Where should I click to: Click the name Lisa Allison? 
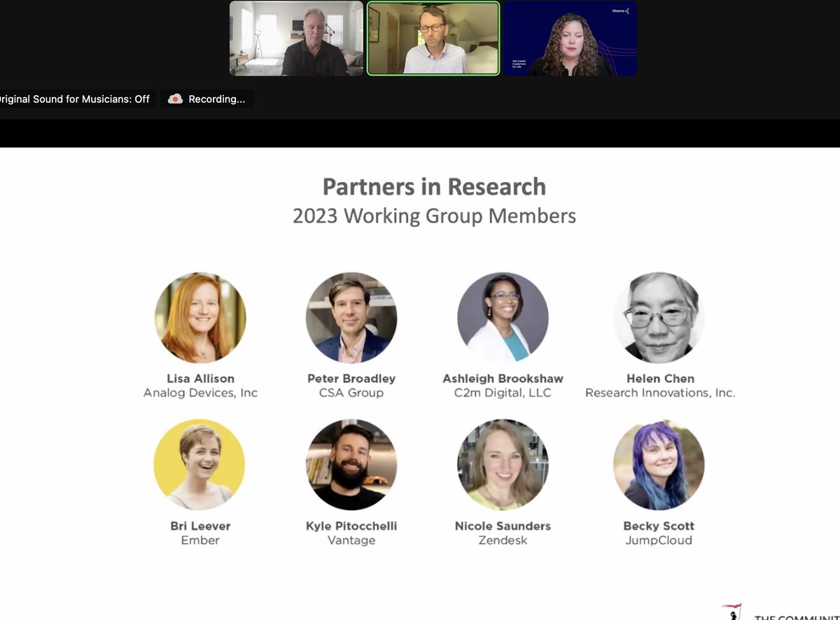200,379
